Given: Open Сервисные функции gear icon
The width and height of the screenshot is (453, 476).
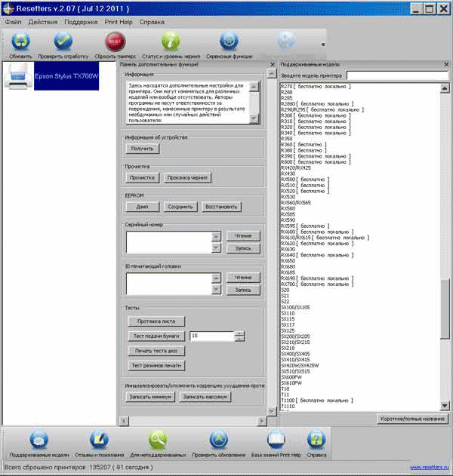Looking at the screenshot, I should [229, 41].
